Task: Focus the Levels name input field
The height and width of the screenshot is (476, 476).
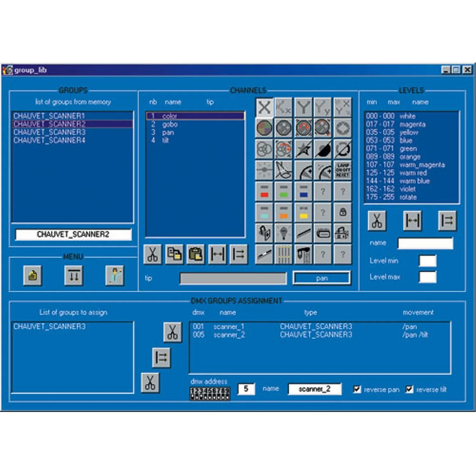Action: pos(426,243)
